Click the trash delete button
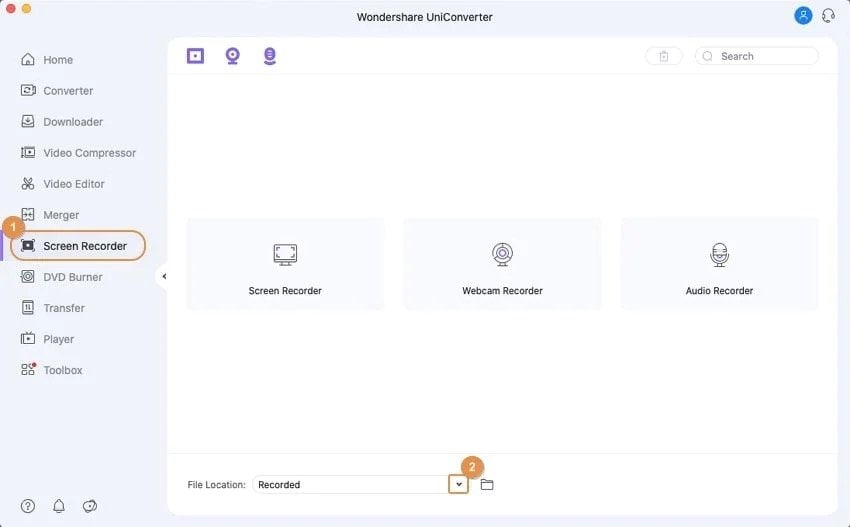 point(664,56)
